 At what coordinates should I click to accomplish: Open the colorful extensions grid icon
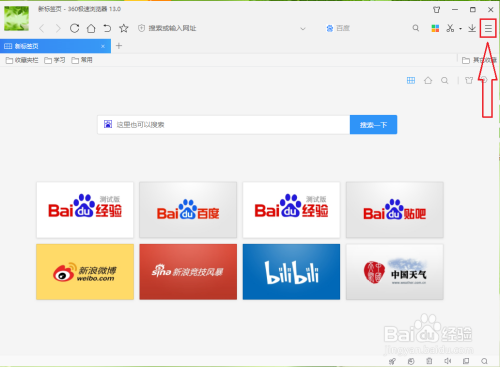[435, 28]
